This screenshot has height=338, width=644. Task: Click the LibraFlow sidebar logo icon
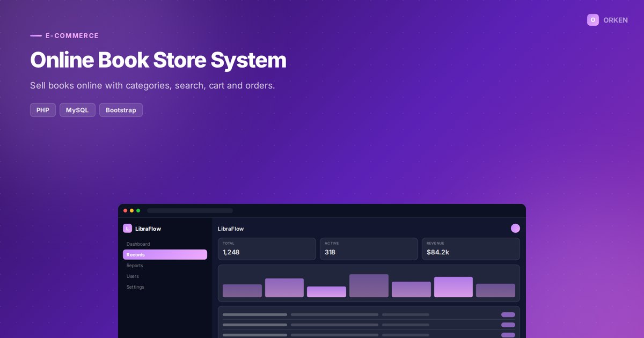click(127, 229)
